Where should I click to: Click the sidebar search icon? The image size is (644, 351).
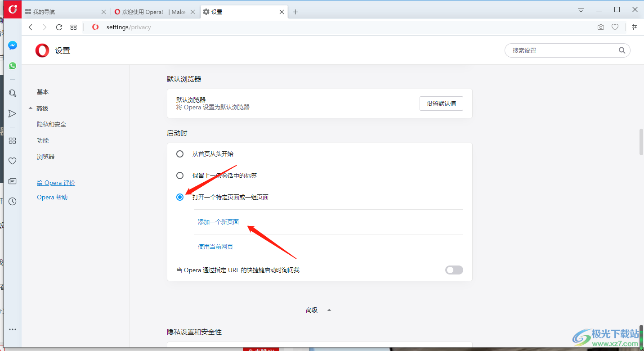tap(13, 93)
